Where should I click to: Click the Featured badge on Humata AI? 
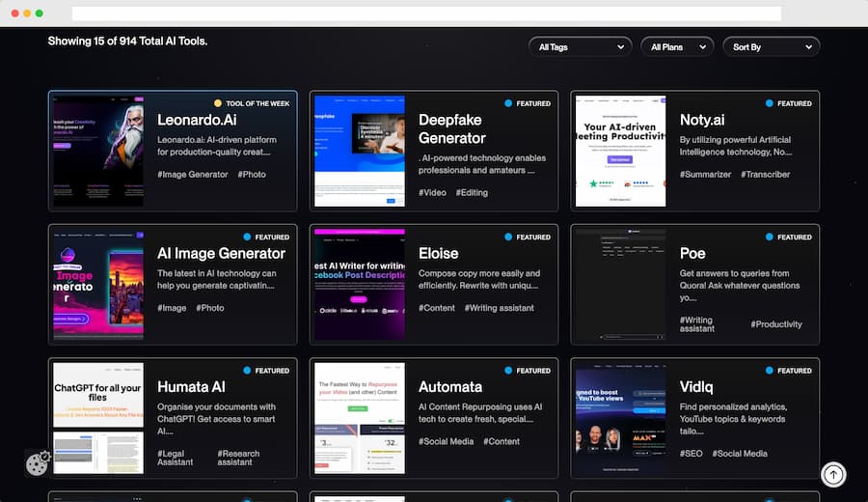point(266,371)
